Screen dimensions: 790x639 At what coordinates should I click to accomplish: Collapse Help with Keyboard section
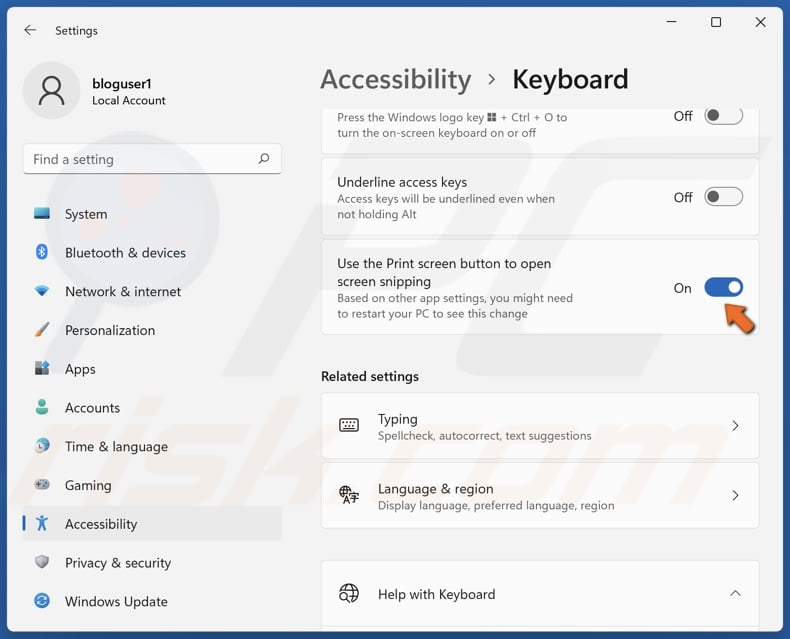(x=735, y=593)
